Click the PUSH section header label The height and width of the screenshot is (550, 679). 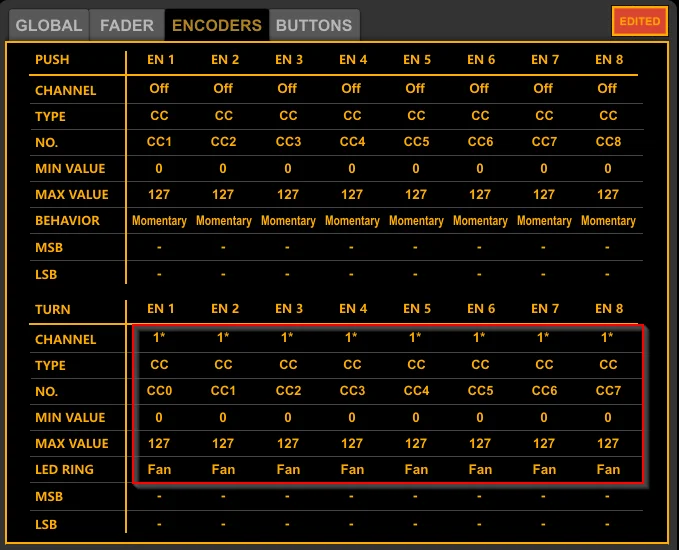point(52,59)
